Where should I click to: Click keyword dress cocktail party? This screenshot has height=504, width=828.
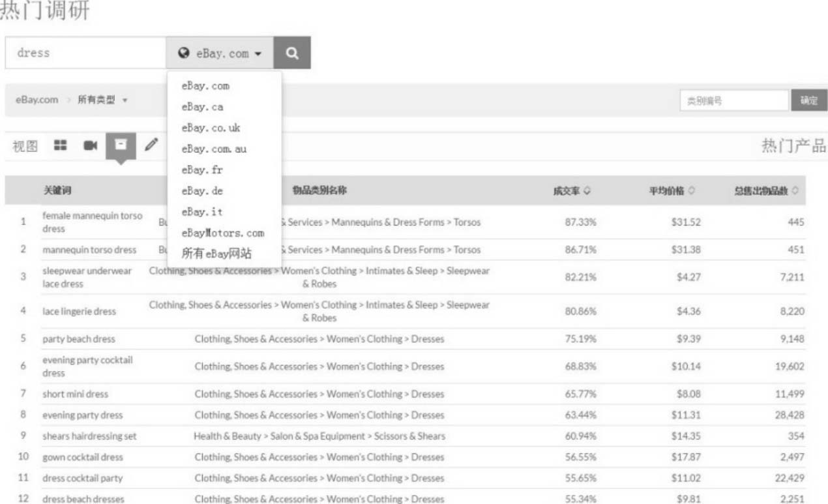[82, 478]
